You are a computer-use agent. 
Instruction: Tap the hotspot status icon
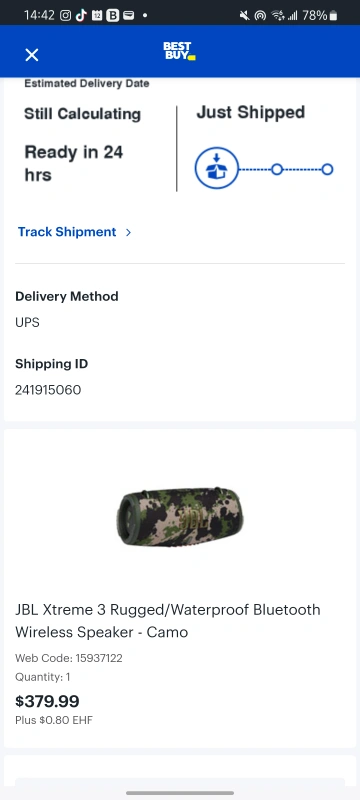(x=260, y=15)
